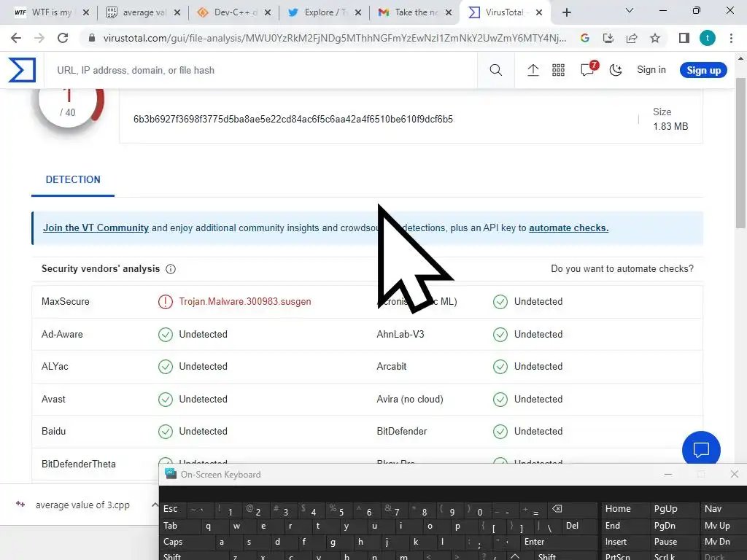
Task: Click the Avast undetected checkmark icon
Action: point(166,399)
